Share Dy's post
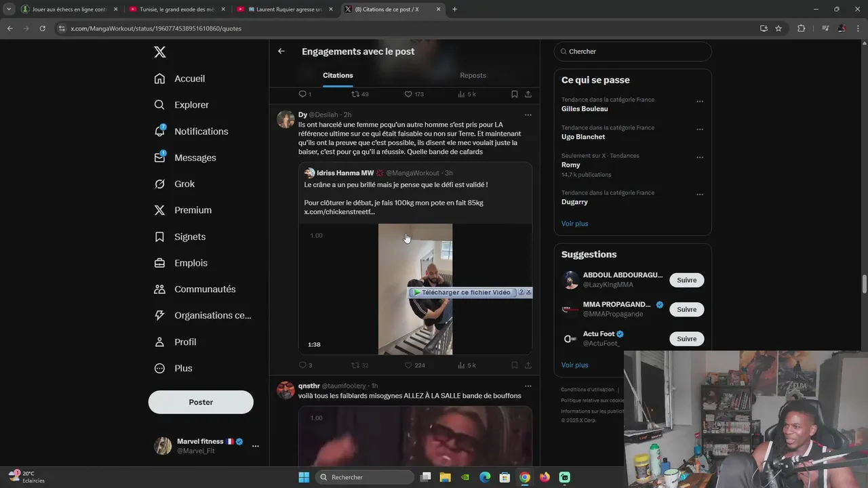 (x=528, y=365)
